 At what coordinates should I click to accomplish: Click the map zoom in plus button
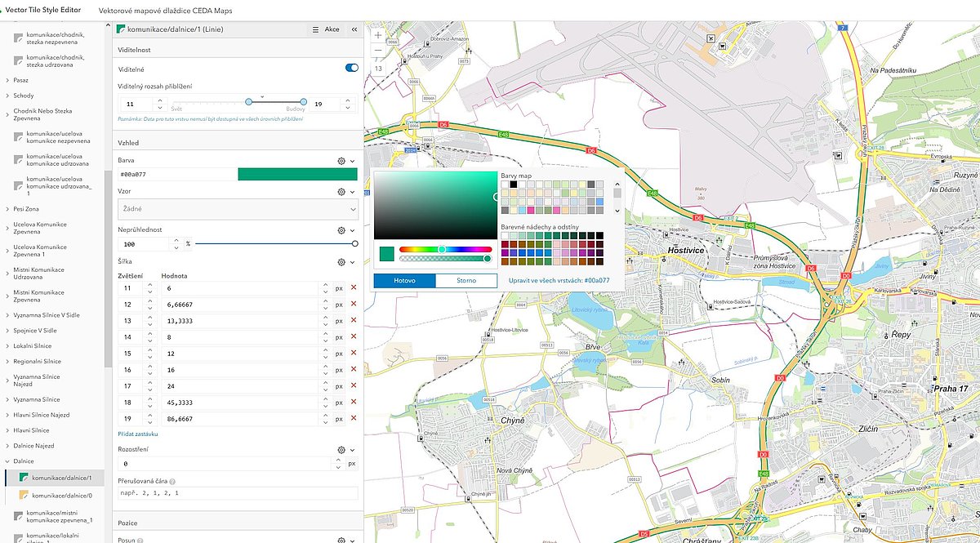[x=378, y=36]
